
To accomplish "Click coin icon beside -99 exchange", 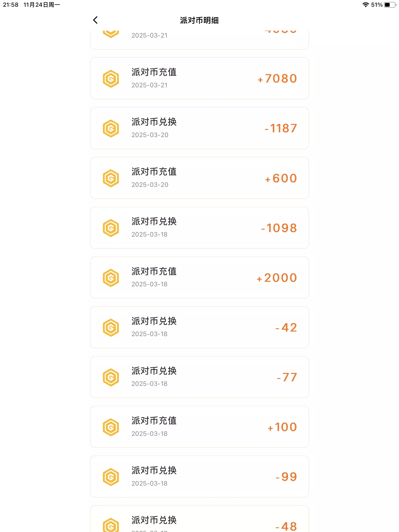I will (111, 477).
